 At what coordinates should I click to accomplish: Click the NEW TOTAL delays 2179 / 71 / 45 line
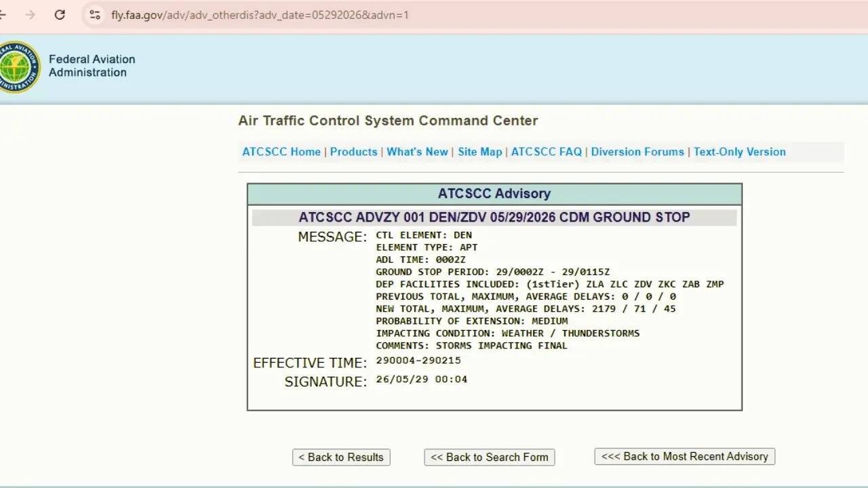[x=526, y=308]
